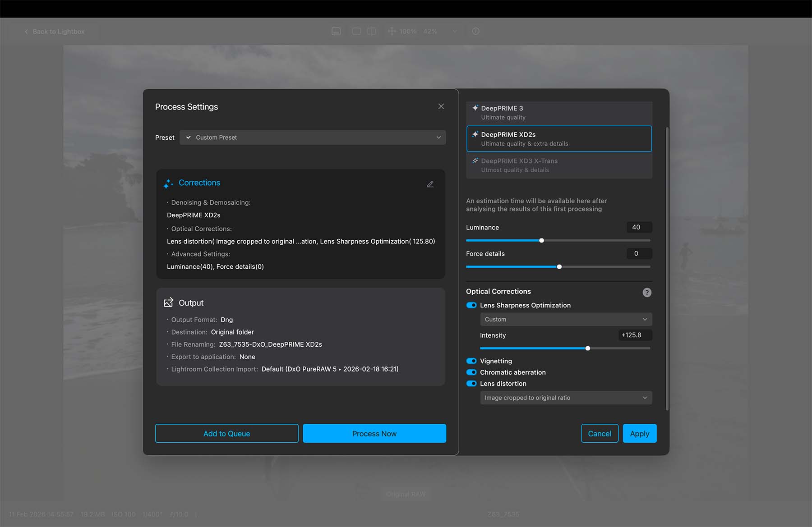This screenshot has width=812, height=527.
Task: Click the move/pan tool icon
Action: point(392,31)
